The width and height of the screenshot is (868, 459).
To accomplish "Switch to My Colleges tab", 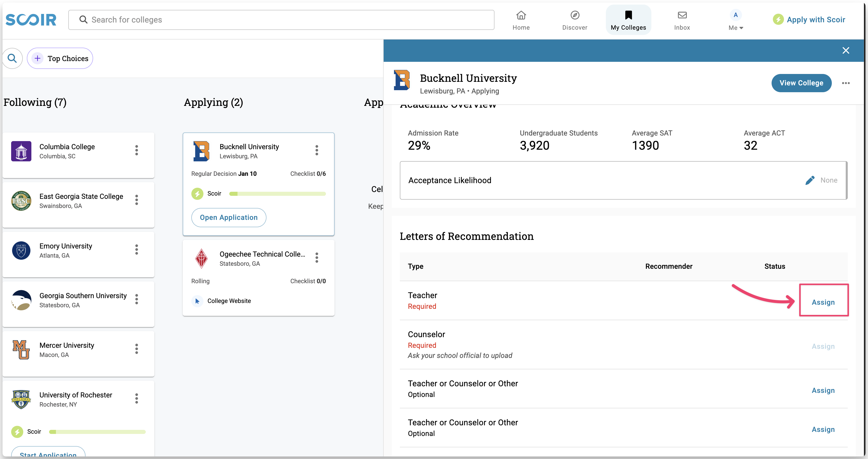I will pos(628,20).
